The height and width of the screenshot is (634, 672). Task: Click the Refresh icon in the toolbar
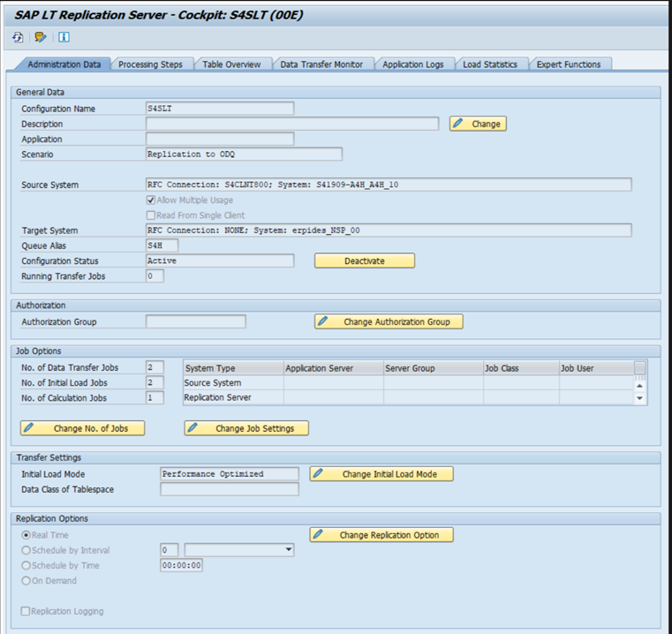click(x=18, y=37)
